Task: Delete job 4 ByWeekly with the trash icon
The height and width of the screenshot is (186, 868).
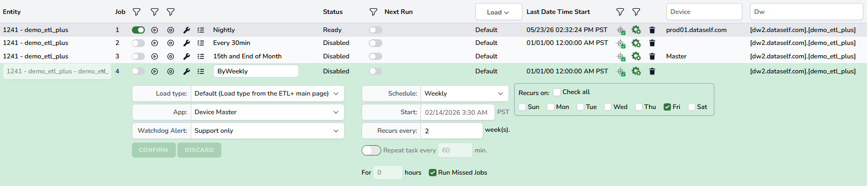Action: pos(652,71)
